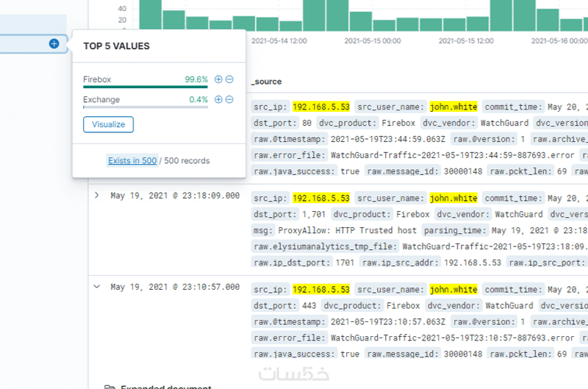This screenshot has width=588, height=389.
Task: Filter out Exchange value with minus icon
Action: coord(229,99)
